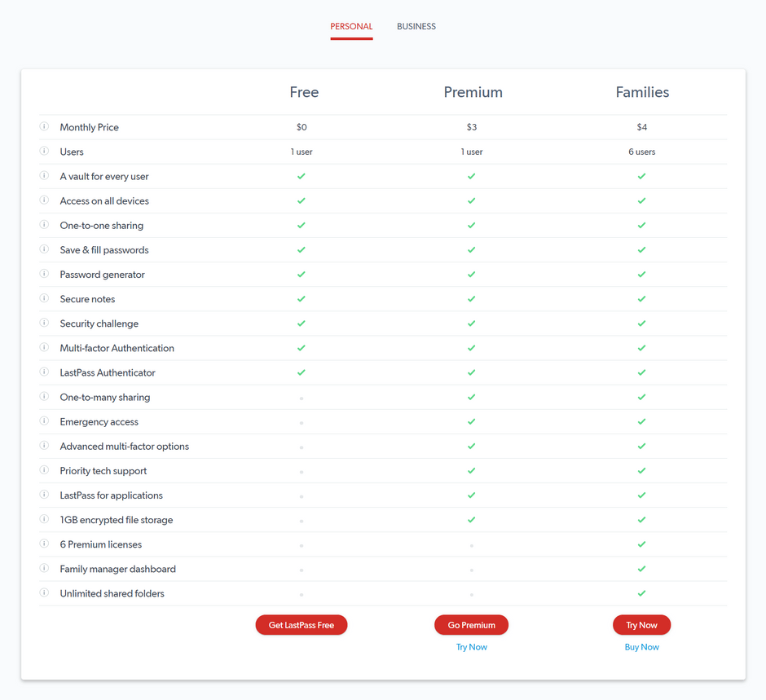
Task: Click the 1GB encrypted file storage label
Action: (x=117, y=520)
